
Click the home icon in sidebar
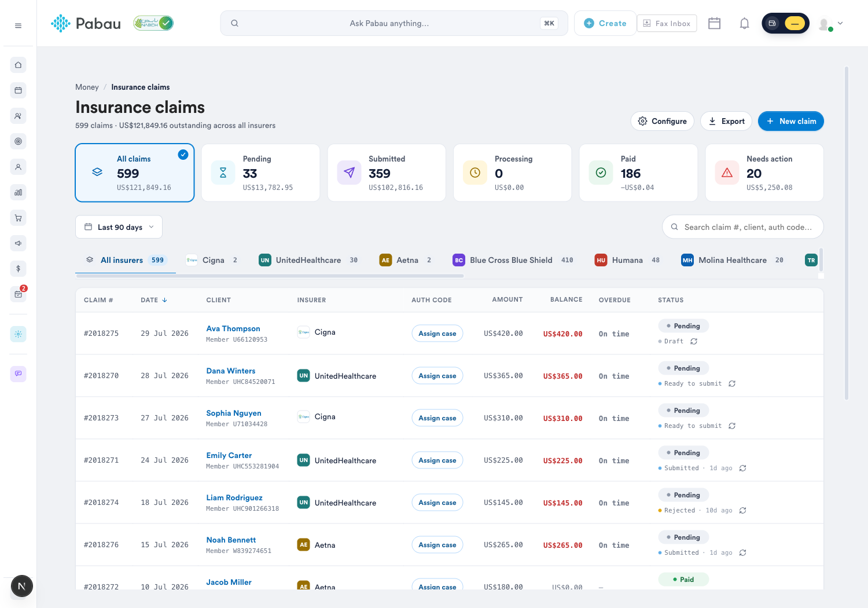[x=18, y=65]
